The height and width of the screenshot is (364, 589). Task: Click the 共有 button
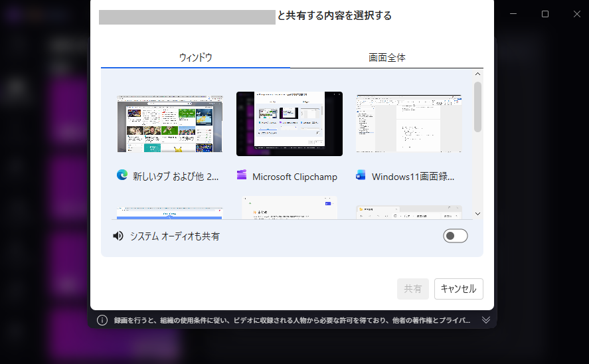pyautogui.click(x=413, y=289)
